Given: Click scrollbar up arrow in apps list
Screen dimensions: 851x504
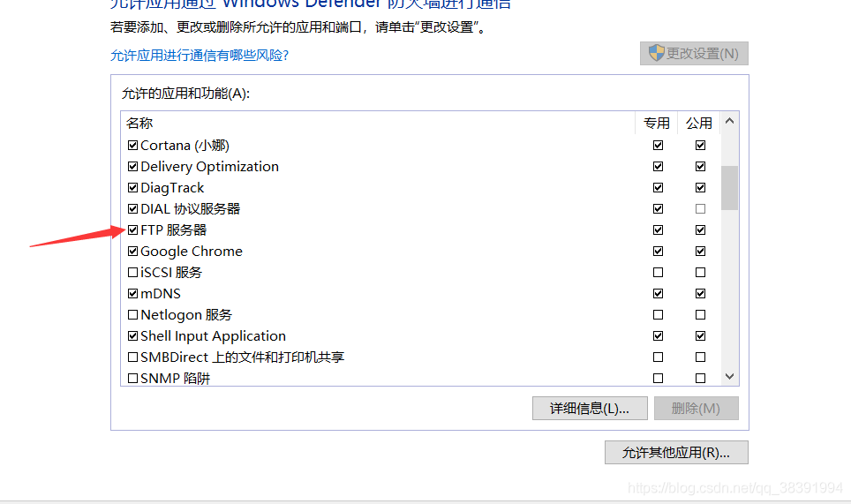Looking at the screenshot, I should coord(729,122).
